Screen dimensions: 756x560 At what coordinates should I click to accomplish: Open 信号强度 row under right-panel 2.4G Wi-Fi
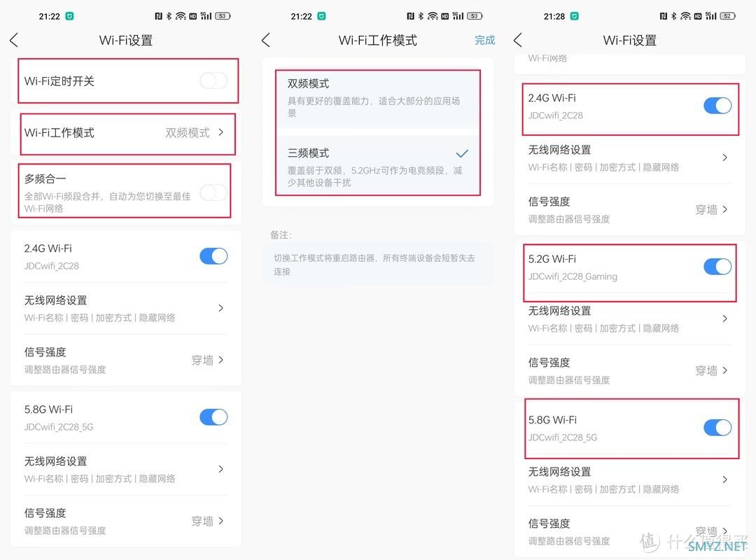click(x=629, y=209)
